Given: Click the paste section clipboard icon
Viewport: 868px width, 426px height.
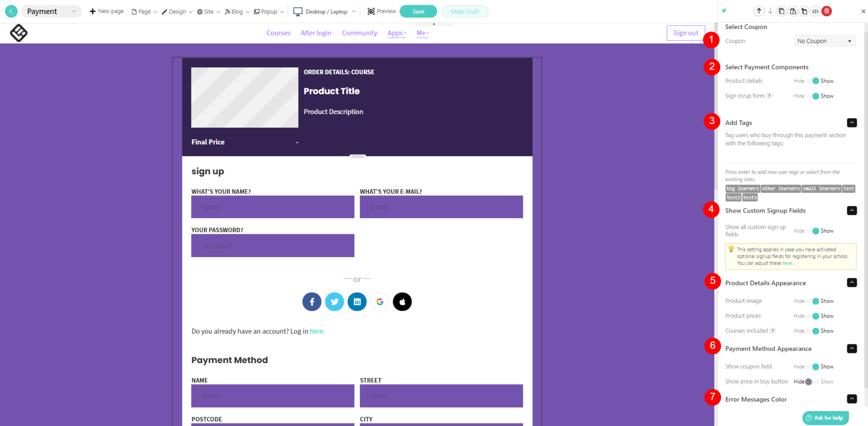Looking at the screenshot, I should pos(793,11).
